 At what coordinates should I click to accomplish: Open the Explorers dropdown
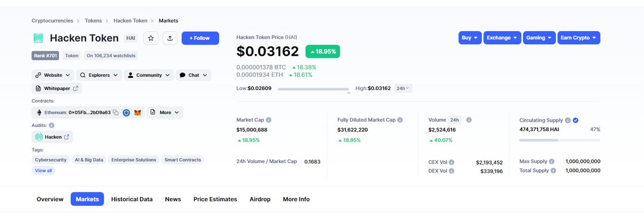(x=99, y=75)
